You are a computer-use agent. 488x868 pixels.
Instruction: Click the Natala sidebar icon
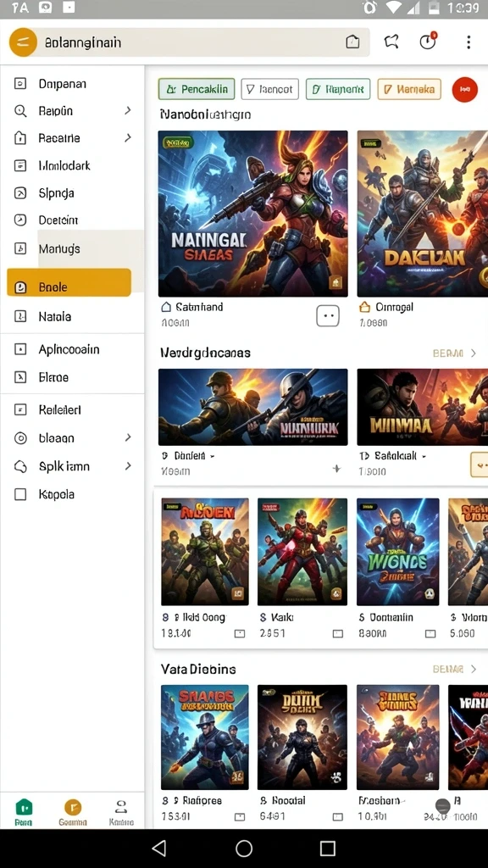pos(20,317)
